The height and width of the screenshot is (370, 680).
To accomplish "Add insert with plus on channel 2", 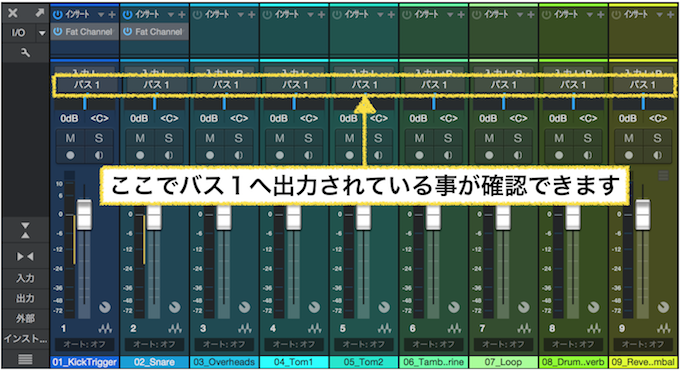I will [x=182, y=15].
